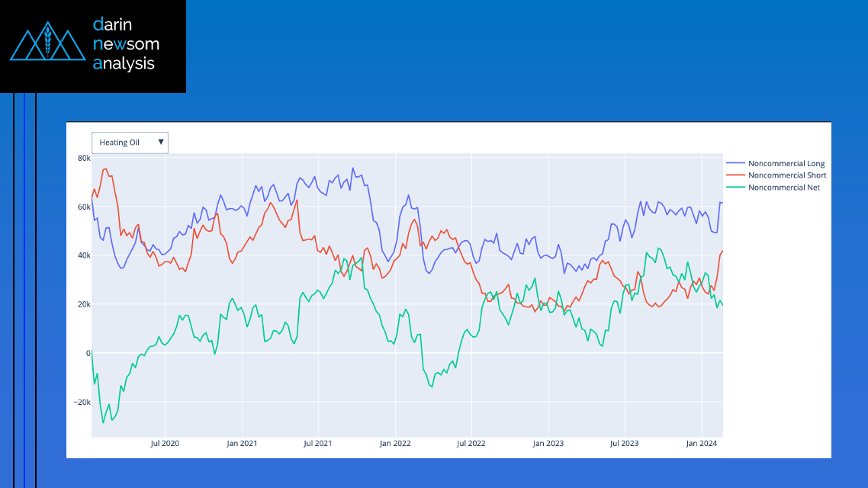Click the red line swatch in legend
This screenshot has height=488, width=868.
click(x=735, y=175)
